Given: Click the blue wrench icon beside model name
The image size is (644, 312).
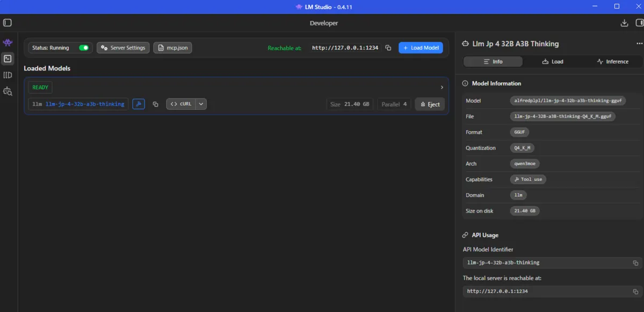Looking at the screenshot, I should click(139, 104).
